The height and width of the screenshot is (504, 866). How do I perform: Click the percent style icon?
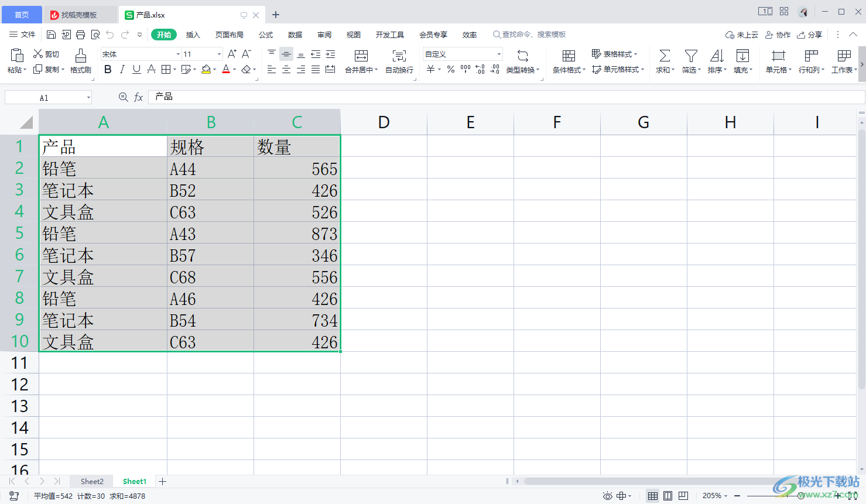(x=451, y=69)
